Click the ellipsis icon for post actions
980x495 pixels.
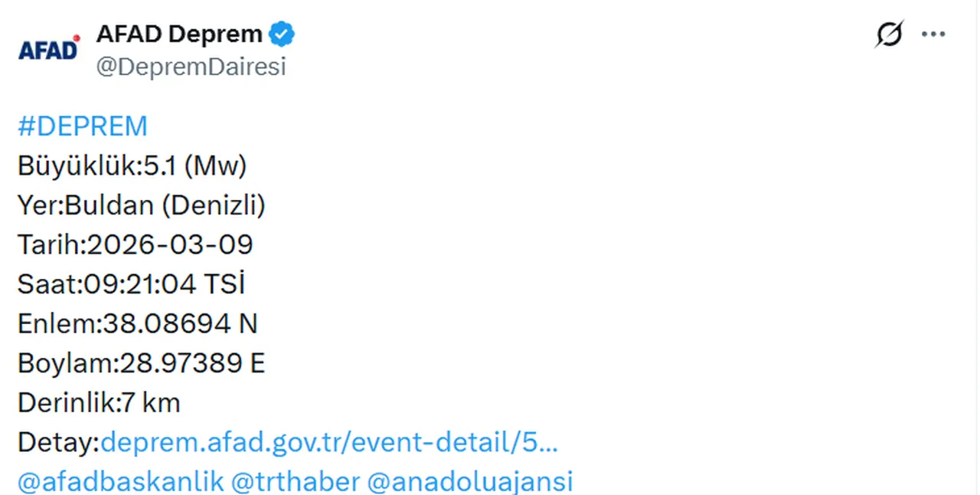tap(933, 34)
